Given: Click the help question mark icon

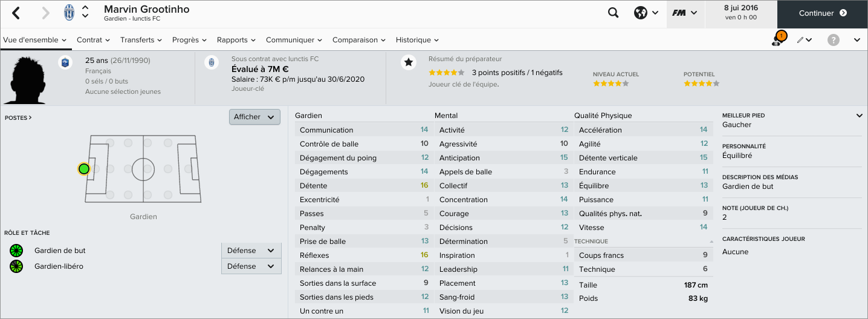Looking at the screenshot, I should (x=834, y=40).
